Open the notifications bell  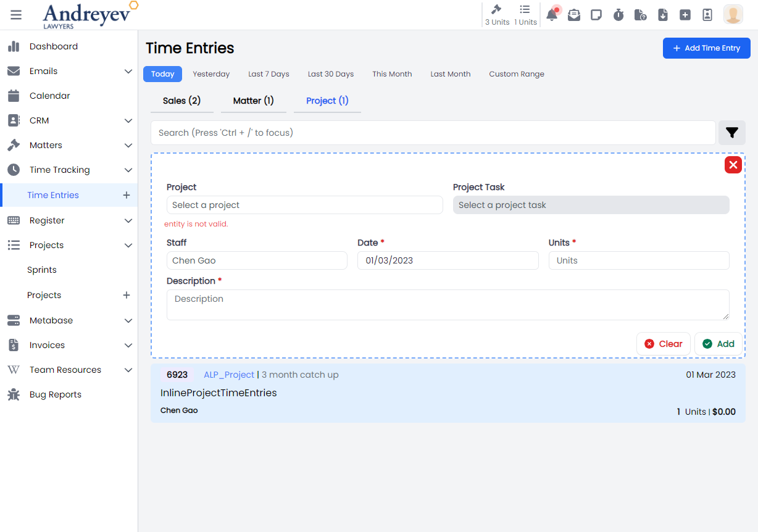(x=552, y=15)
